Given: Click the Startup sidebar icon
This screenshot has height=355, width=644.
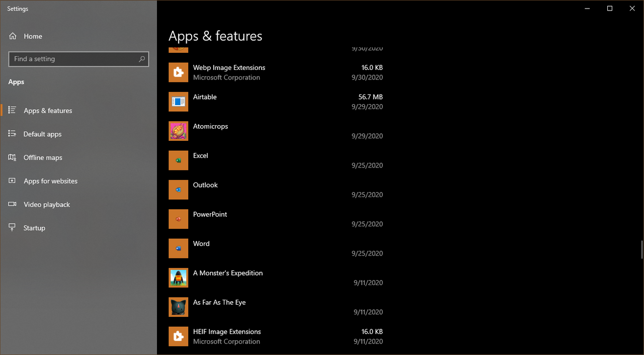Looking at the screenshot, I should tap(13, 228).
